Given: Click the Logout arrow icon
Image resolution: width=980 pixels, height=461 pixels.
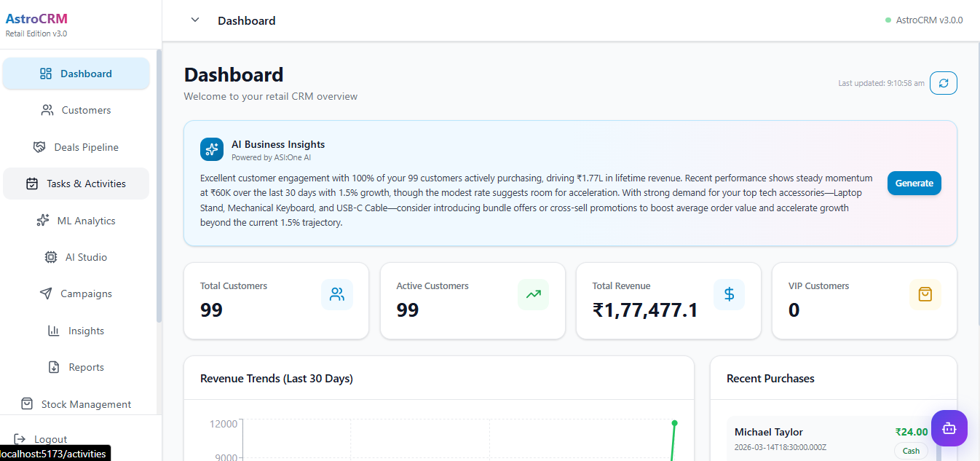Looking at the screenshot, I should click(x=20, y=439).
